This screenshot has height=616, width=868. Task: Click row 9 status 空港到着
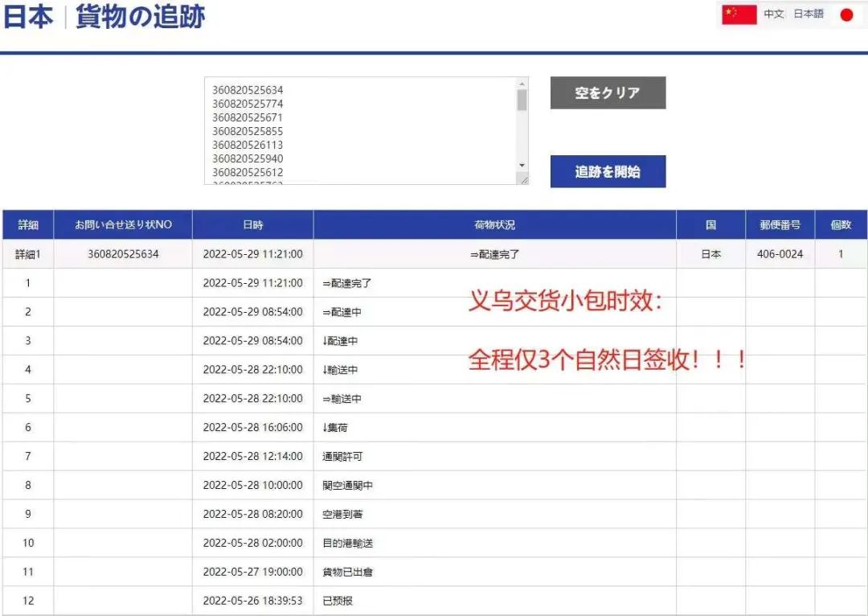342,514
